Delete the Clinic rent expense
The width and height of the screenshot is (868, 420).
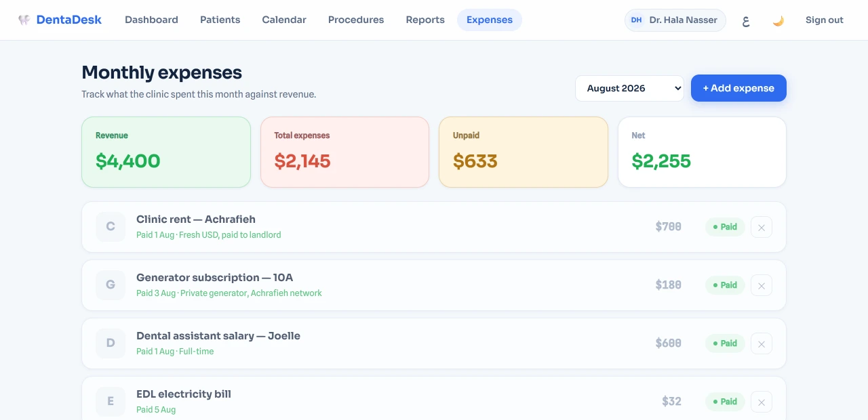762,227
